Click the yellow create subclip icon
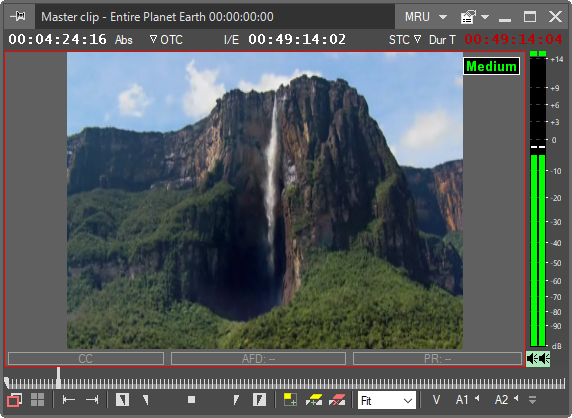572x418 pixels. pos(290,400)
